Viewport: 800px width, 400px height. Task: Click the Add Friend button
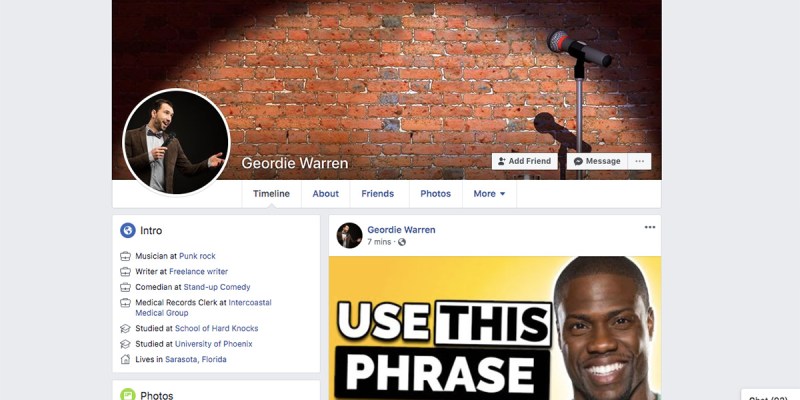(x=524, y=161)
